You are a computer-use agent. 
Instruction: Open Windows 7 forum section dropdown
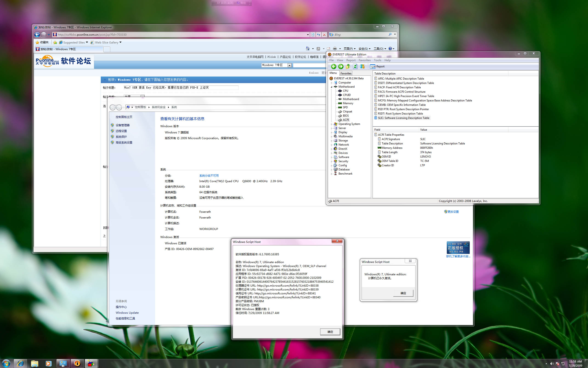click(x=289, y=65)
